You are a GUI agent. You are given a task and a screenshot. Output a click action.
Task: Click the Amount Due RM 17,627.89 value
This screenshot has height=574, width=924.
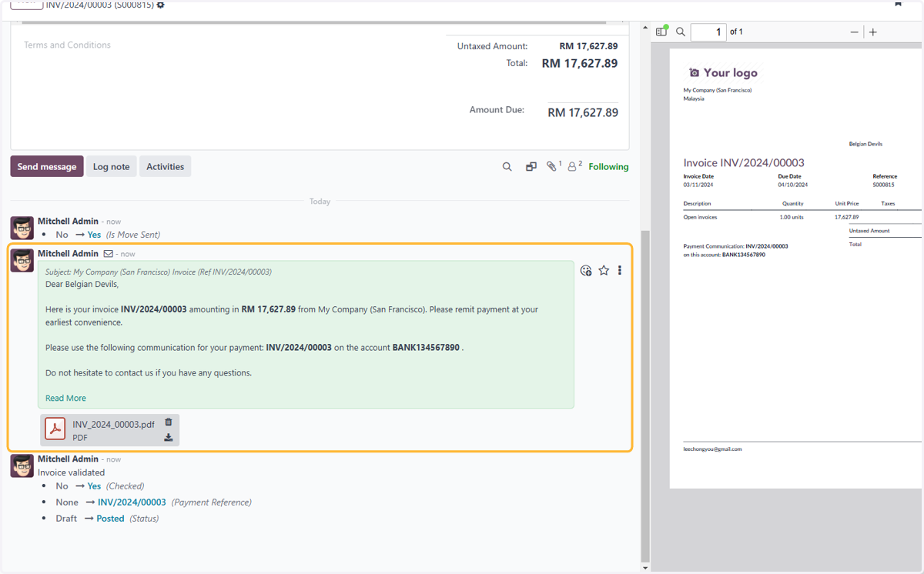coord(583,112)
